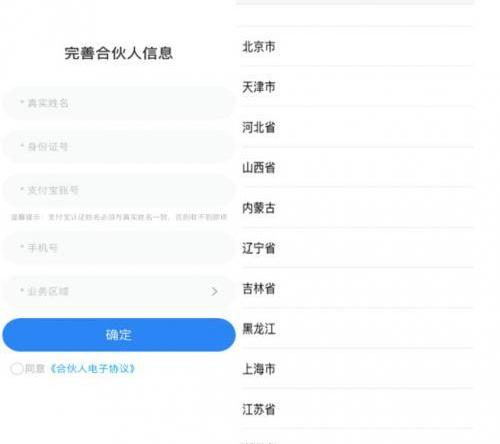The width and height of the screenshot is (500, 444).
Task: Select 吉林省 from the region list
Action: [357, 289]
